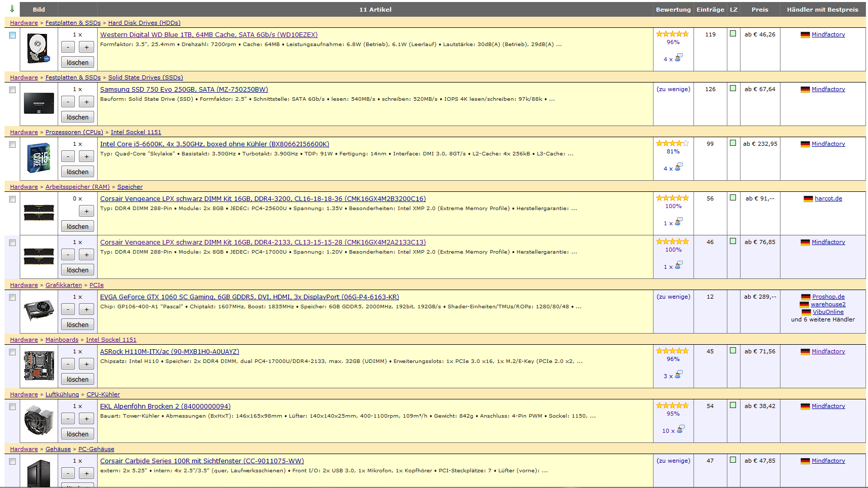Toggle LZ checkbox for ASRock H110M-ITX/ac
868x488 pixels.
click(x=733, y=350)
